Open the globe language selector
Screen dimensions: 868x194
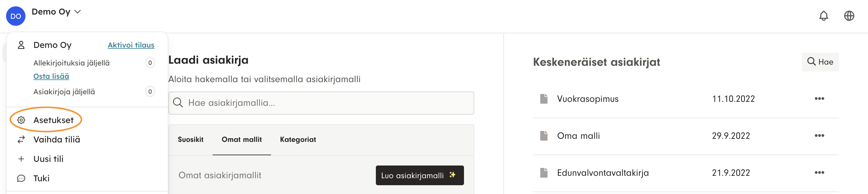849,16
